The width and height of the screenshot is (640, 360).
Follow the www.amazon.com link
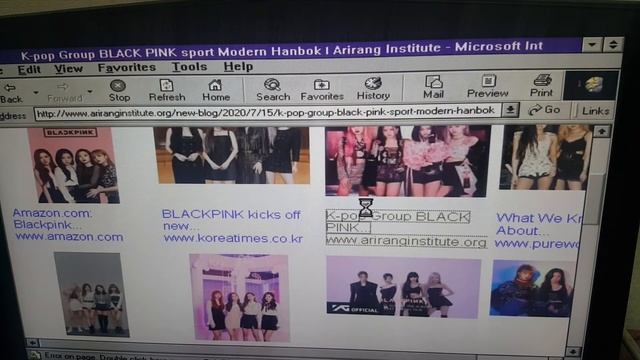point(69,237)
